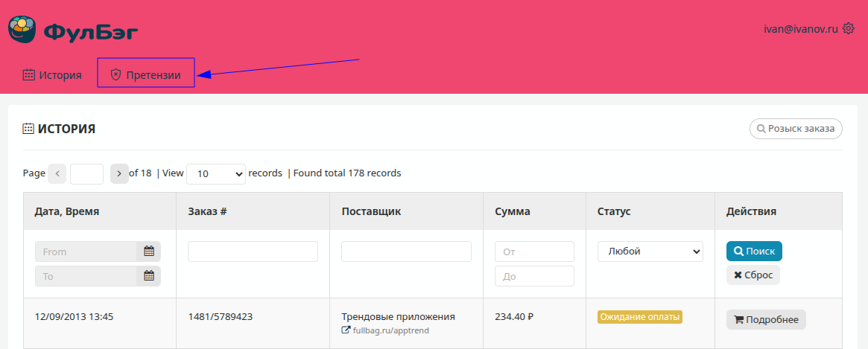
Task: Click Подробнее for order 1481/5789423
Action: pos(766,320)
